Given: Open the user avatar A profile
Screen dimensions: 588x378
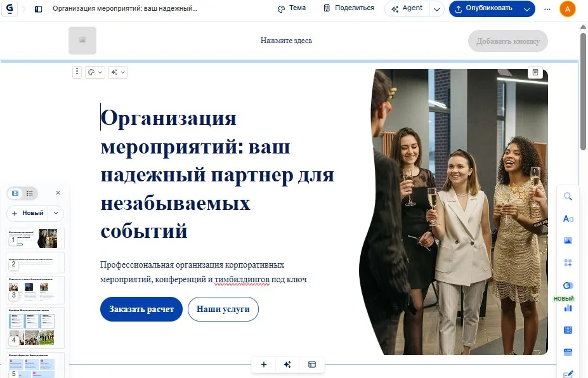Looking at the screenshot, I should click(x=567, y=9).
